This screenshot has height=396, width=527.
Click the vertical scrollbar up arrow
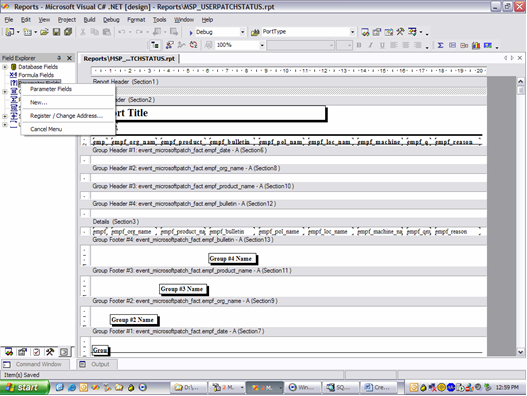(520, 81)
